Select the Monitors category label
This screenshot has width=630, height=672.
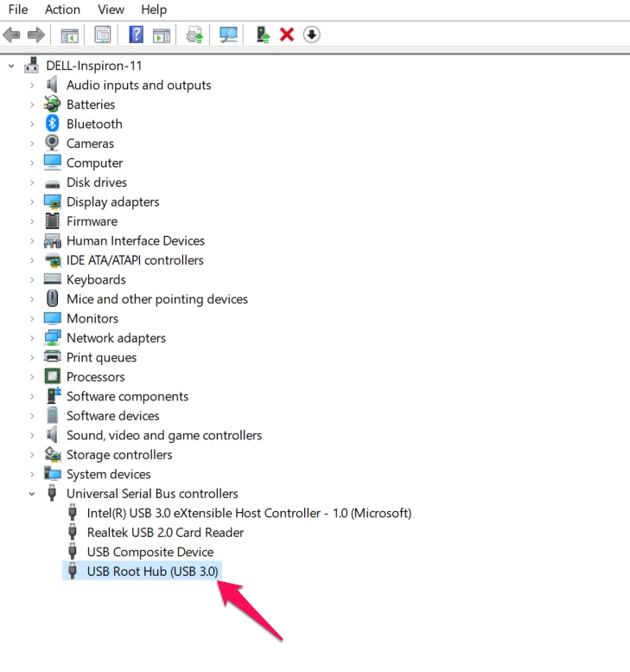click(92, 318)
